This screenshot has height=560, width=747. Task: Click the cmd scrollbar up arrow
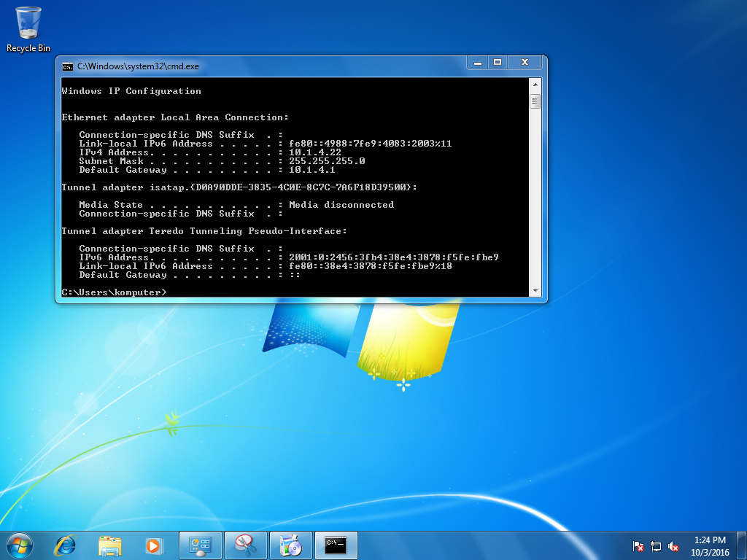pos(535,85)
